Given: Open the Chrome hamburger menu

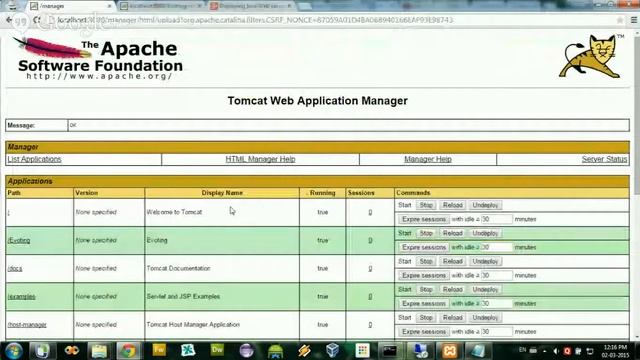Looking at the screenshot, I should [634, 20].
